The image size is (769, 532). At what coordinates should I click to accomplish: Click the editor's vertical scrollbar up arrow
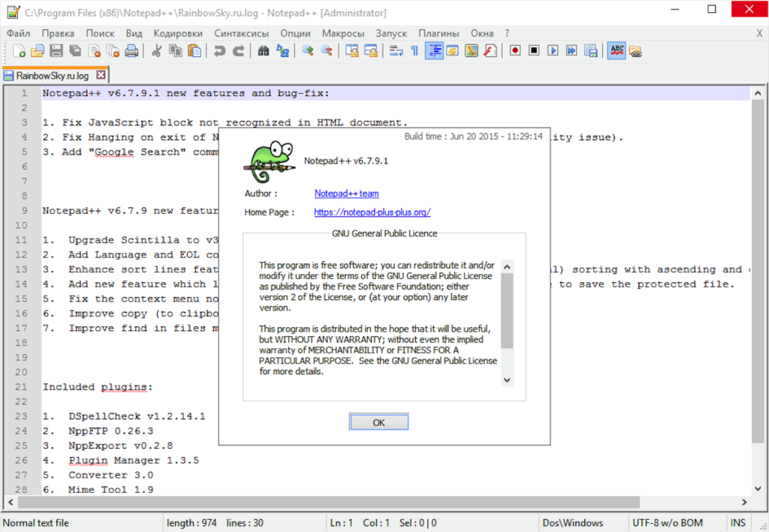point(758,93)
